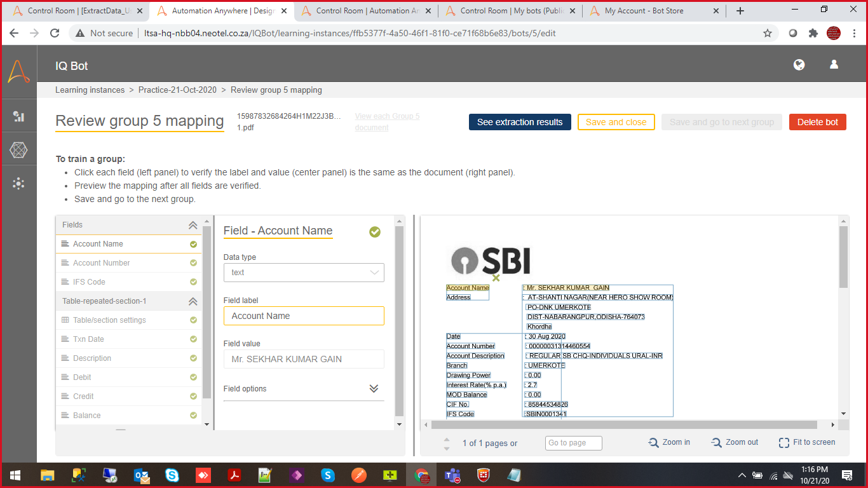Click the '30 Aug 2020' date in document

pyautogui.click(x=546, y=336)
